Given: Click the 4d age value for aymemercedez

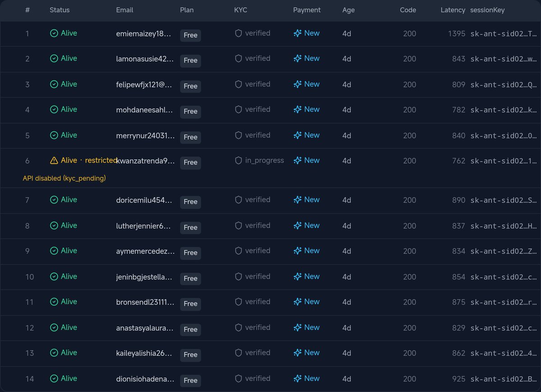Looking at the screenshot, I should pyautogui.click(x=347, y=251).
